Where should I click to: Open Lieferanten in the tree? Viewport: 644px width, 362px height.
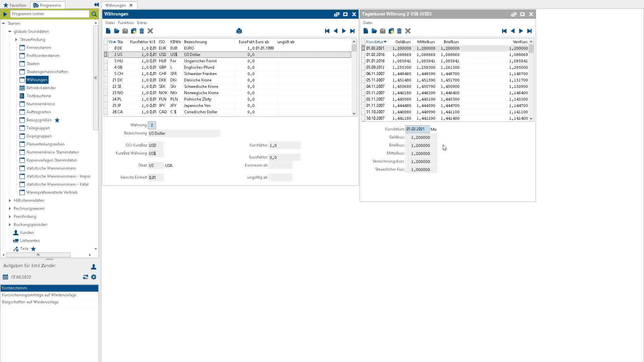(x=30, y=241)
